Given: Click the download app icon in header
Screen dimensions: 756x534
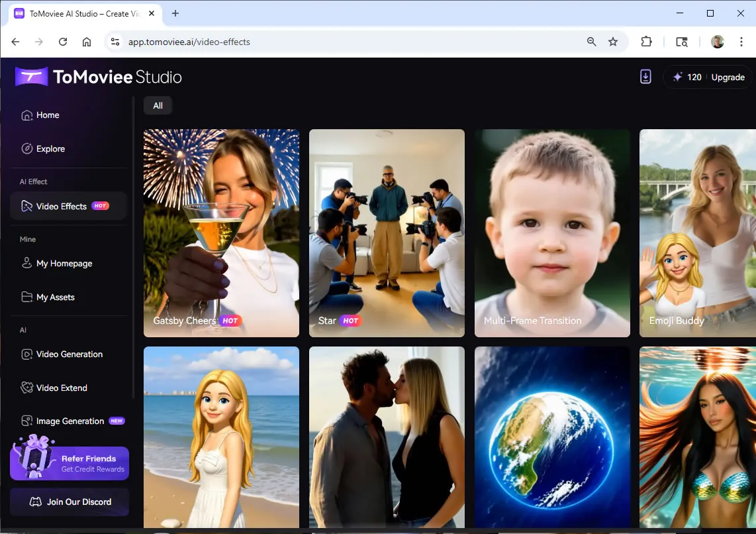Looking at the screenshot, I should [x=645, y=77].
